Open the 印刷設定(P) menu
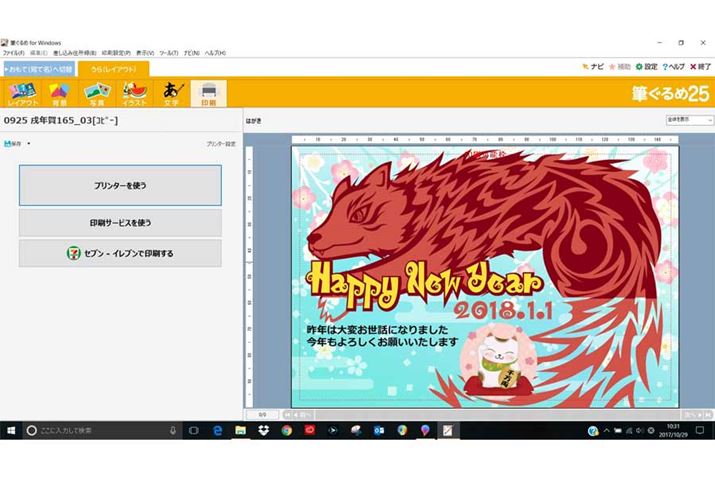This screenshot has height=477, width=715. click(x=116, y=53)
